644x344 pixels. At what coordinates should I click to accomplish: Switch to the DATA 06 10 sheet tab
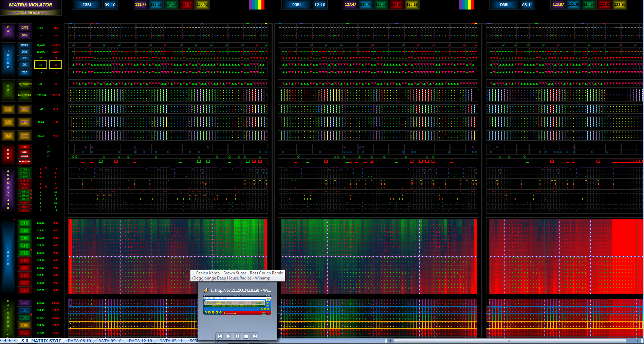click(x=79, y=341)
